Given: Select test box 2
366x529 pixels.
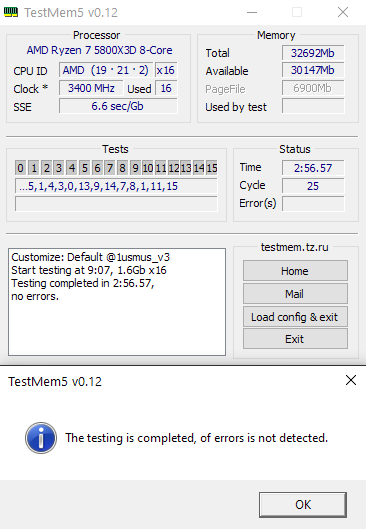Looking at the screenshot, I should [x=47, y=168].
